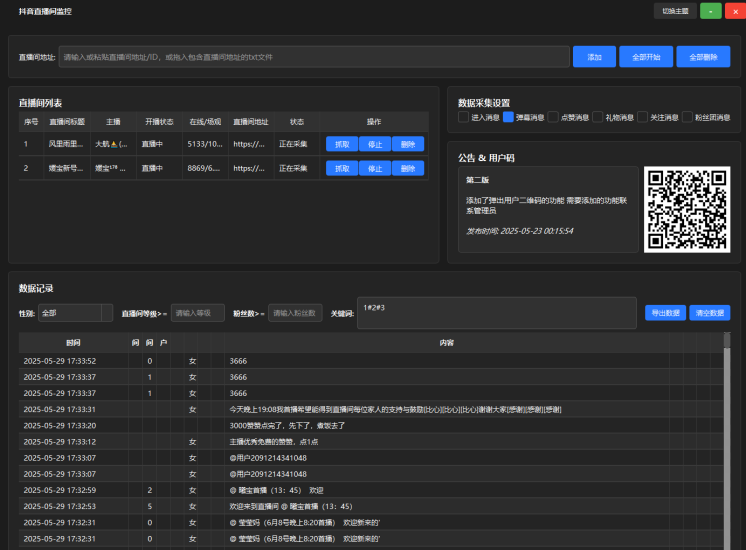Click the 关键词 field containing 1#2#3

pyautogui.click(x=497, y=313)
